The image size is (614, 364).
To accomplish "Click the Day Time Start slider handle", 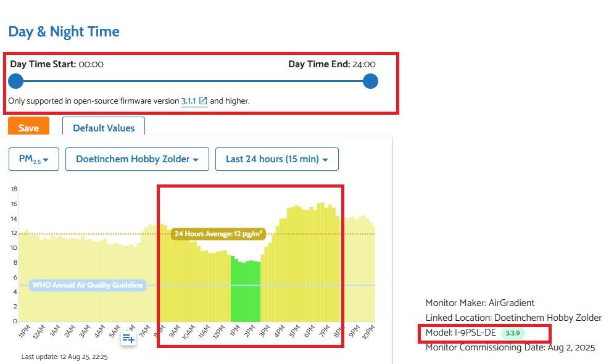I will [x=16, y=81].
